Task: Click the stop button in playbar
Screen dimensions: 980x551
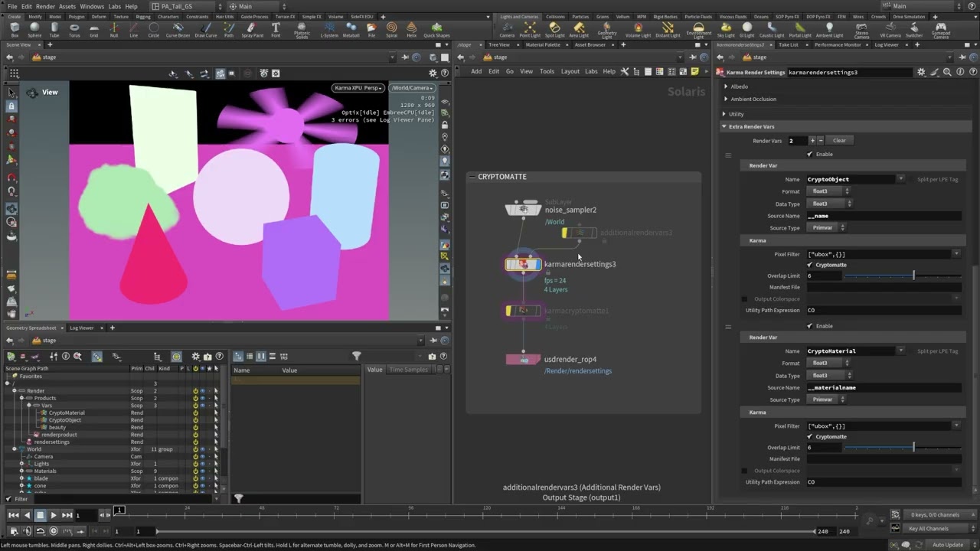Action: 41,515
